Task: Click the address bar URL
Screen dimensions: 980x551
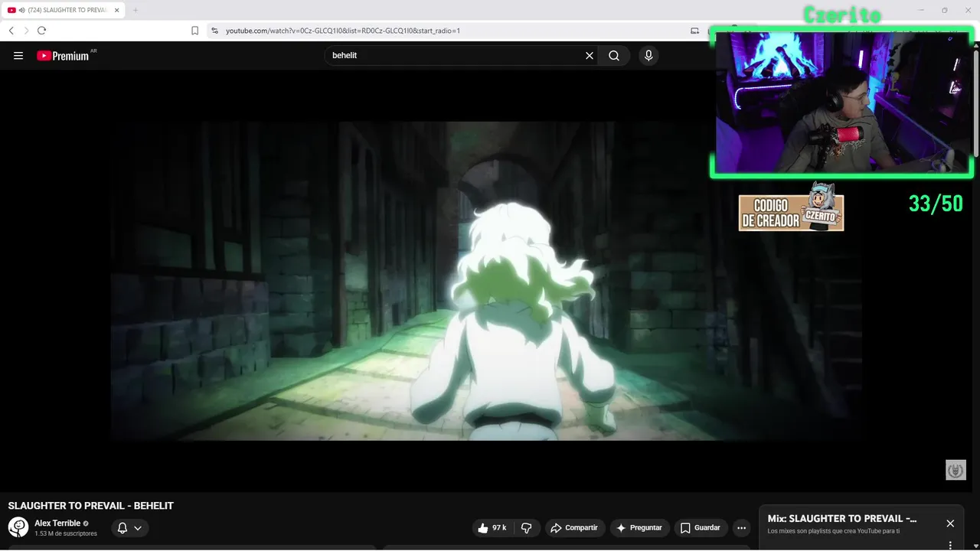Action: [x=343, y=31]
